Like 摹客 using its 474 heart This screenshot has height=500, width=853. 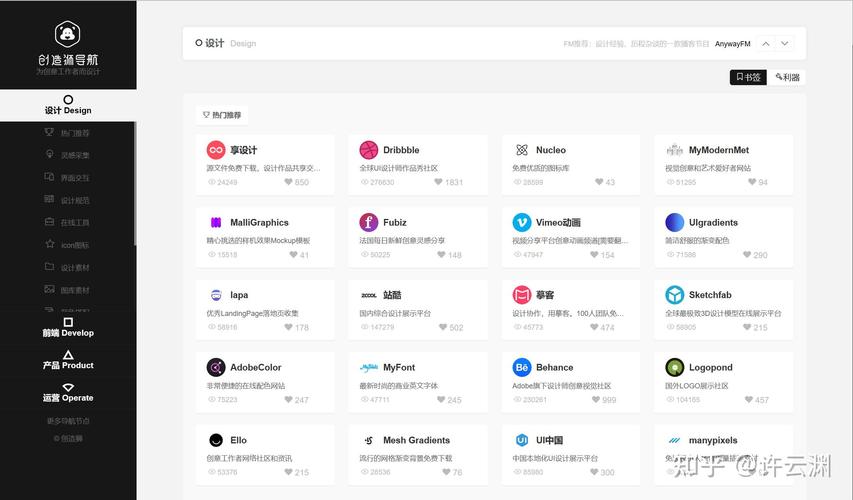(x=595, y=327)
